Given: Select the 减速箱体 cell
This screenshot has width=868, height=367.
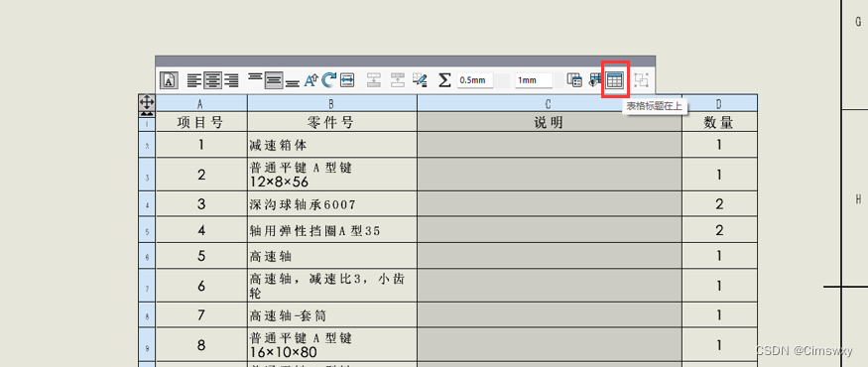Looking at the screenshot, I should (332, 145).
